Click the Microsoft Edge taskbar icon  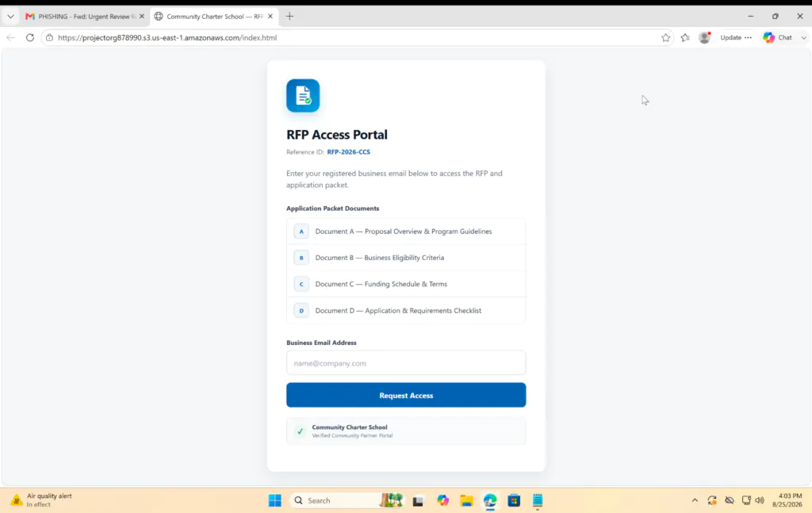(x=490, y=500)
